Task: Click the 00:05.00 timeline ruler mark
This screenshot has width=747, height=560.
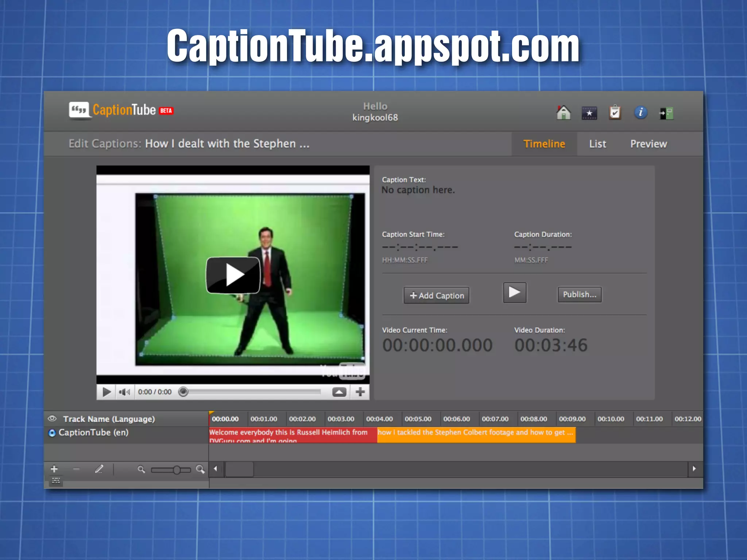Action: (418, 419)
